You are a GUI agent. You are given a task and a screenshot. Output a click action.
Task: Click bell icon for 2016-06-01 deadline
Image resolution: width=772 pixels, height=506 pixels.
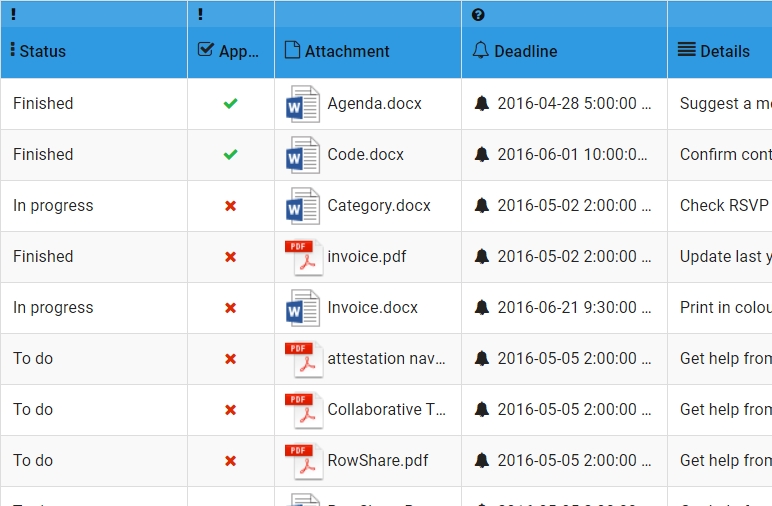coord(482,155)
